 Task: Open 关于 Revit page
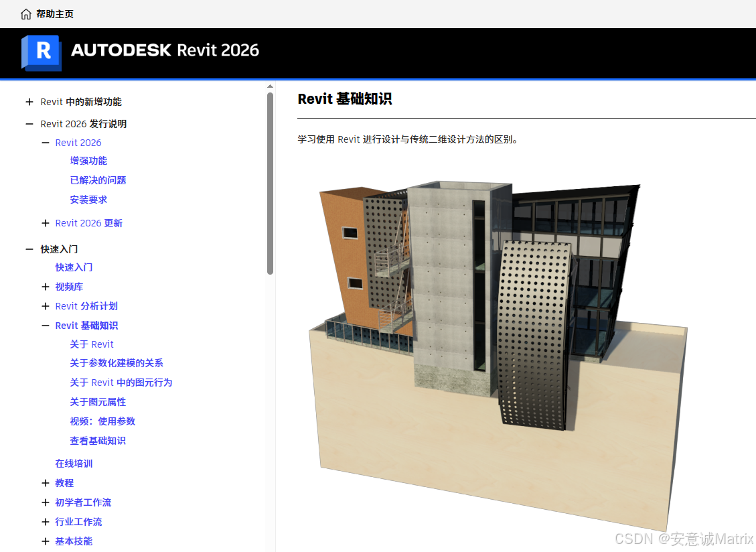(x=92, y=344)
